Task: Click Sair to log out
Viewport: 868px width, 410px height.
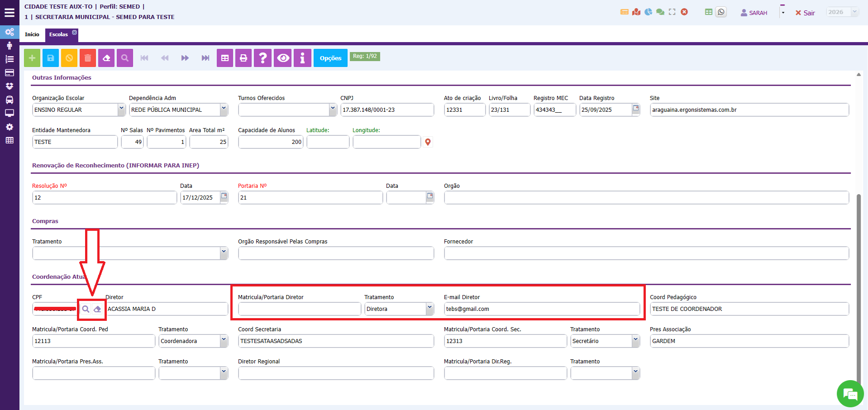Action: (805, 13)
